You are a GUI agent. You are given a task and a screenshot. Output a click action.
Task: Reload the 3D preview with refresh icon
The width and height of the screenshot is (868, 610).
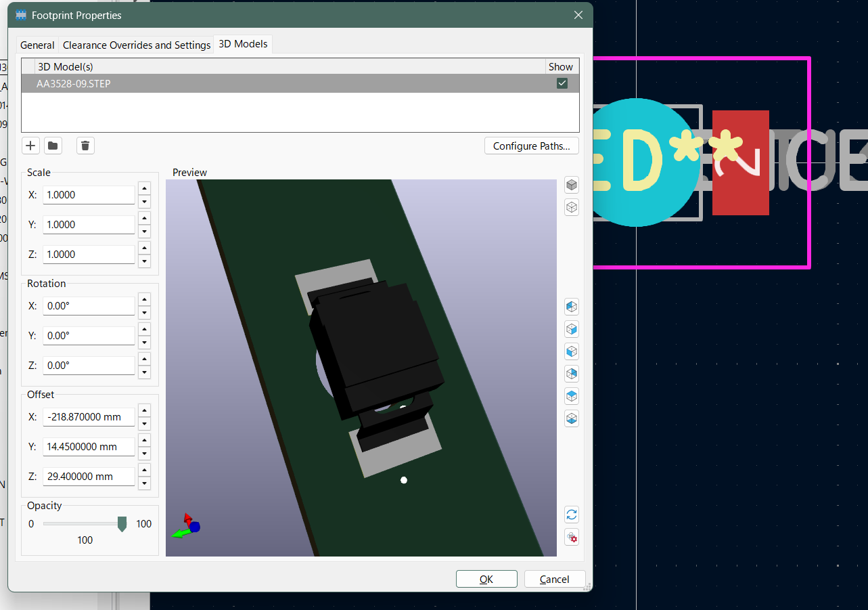click(572, 515)
